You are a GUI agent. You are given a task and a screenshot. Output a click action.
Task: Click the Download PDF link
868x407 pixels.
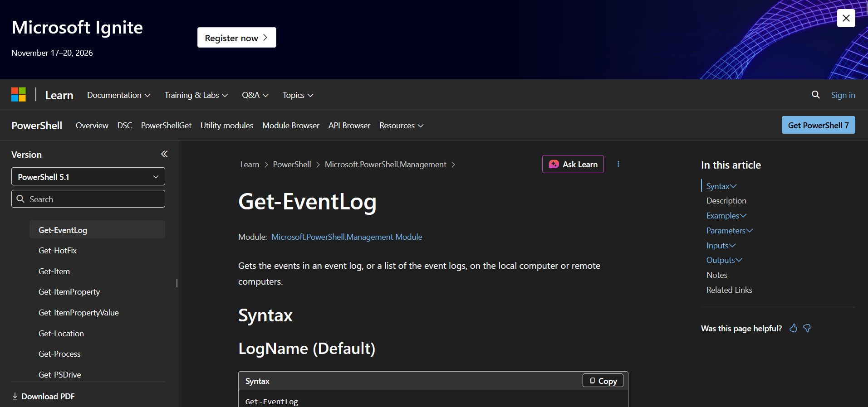click(43, 396)
